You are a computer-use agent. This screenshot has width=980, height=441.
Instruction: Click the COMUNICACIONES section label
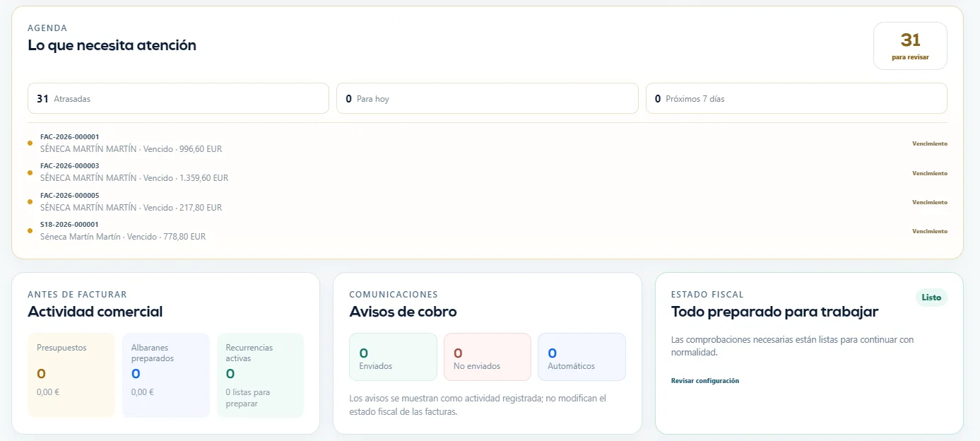[394, 295]
